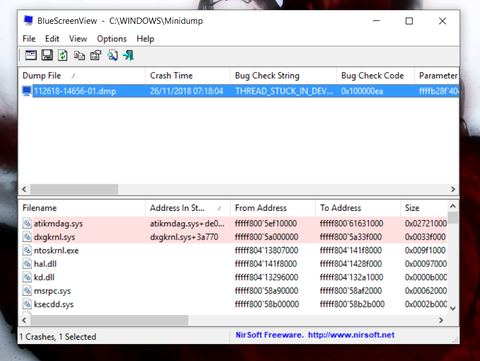This screenshot has height=361, width=480.
Task: Click ntoskrnl.exe size 0x009f1000
Action: (x=426, y=250)
